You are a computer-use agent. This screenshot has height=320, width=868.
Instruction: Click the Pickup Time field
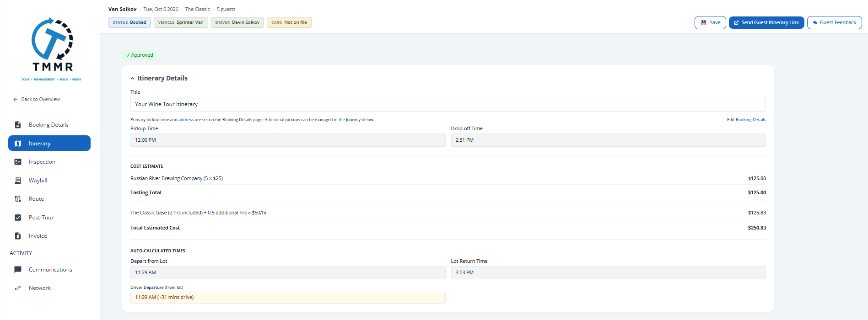[x=288, y=140]
